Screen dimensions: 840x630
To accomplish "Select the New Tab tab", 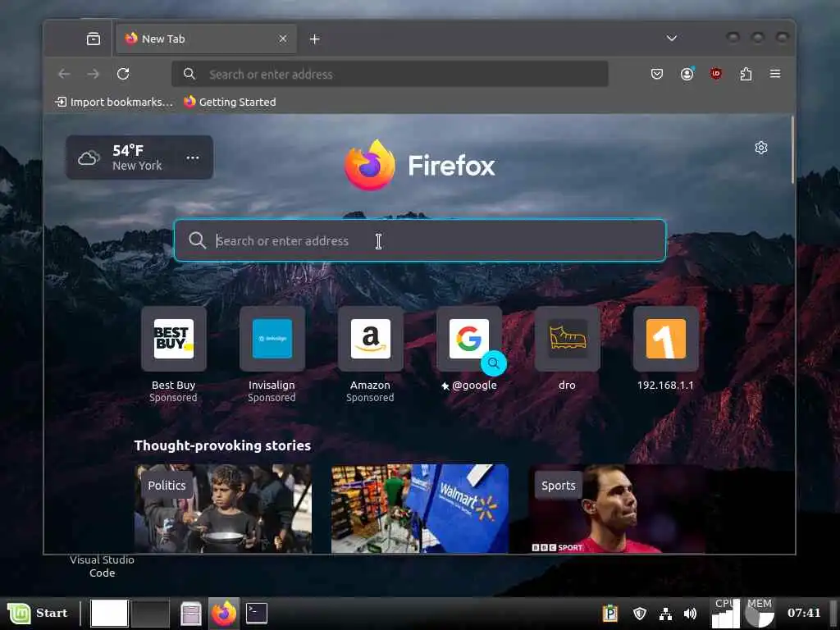I will 206,39.
